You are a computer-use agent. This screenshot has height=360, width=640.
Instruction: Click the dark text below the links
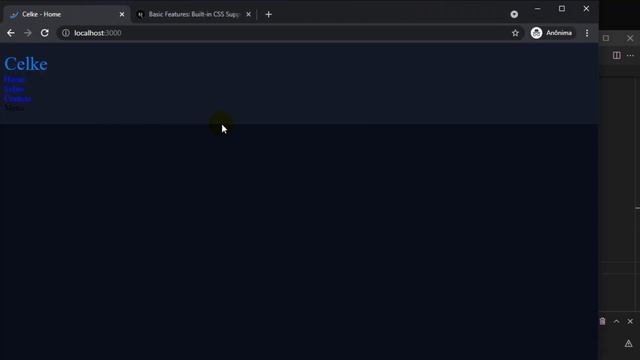coord(14,108)
